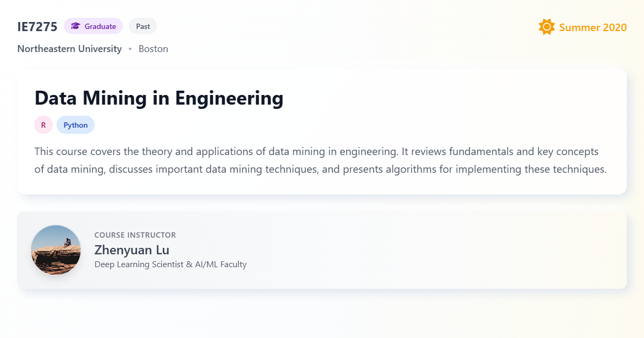Click the instructor's circular avatar photo
This screenshot has width=644, height=338.
click(x=56, y=250)
